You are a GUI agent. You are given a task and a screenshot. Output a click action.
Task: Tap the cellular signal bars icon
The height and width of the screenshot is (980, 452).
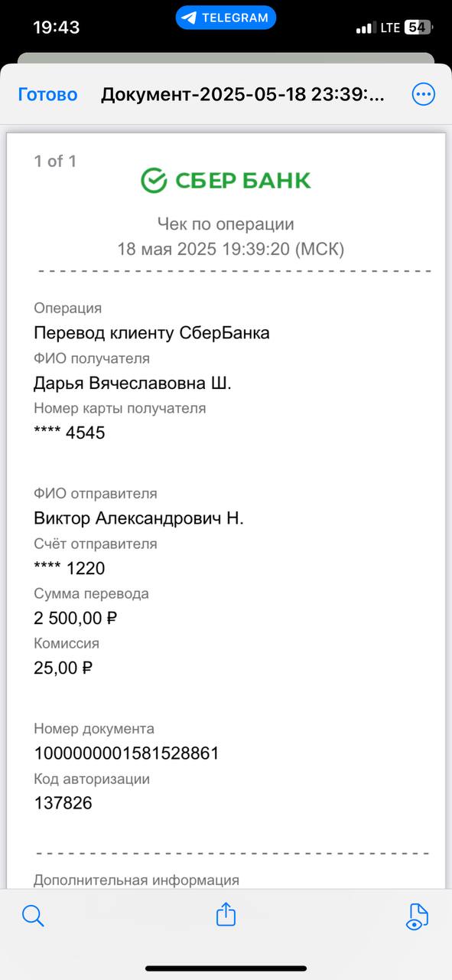[x=366, y=28]
